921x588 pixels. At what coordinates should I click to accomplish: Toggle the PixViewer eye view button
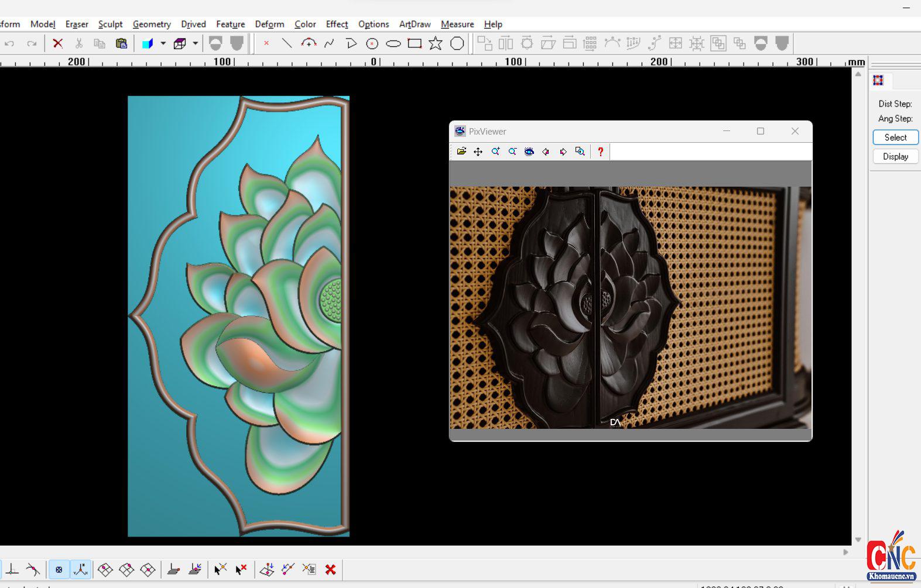[x=529, y=152]
